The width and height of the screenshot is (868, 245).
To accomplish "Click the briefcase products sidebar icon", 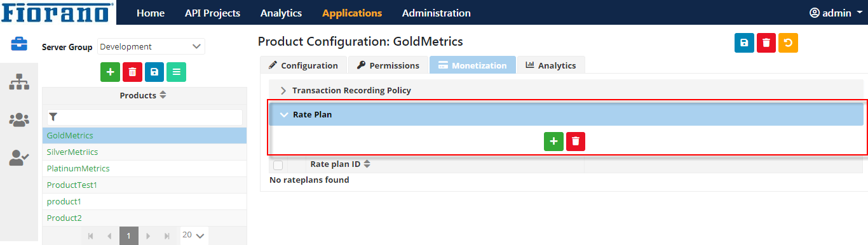I will click(19, 44).
